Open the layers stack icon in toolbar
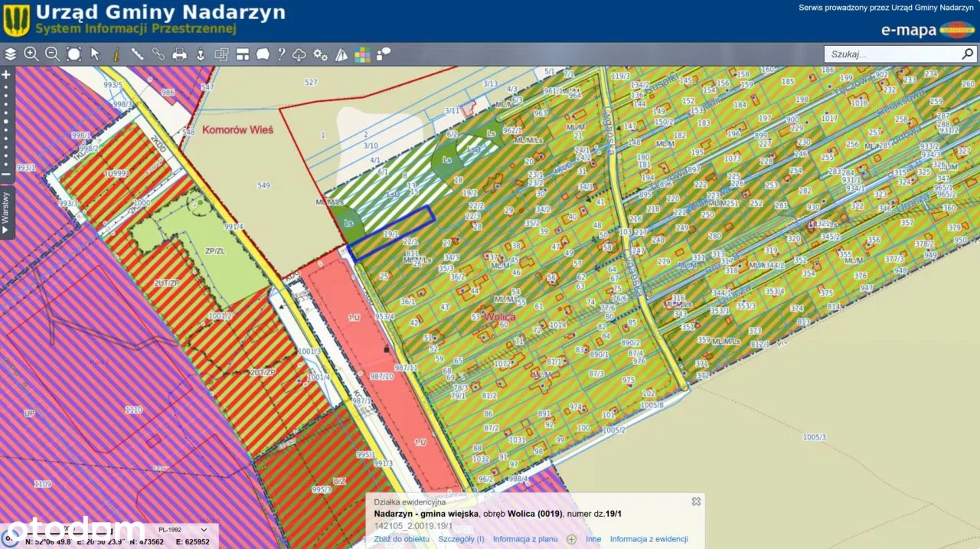 coord(11,54)
